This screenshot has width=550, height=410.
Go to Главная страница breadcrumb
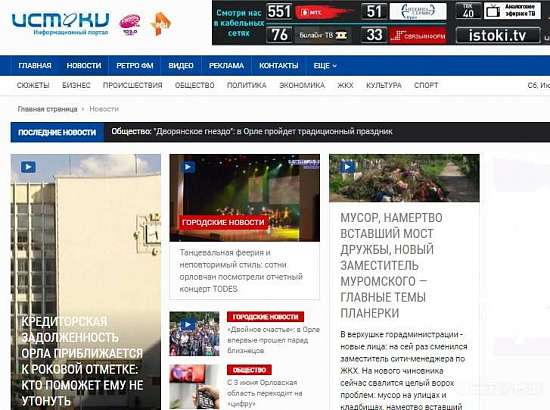click(47, 109)
